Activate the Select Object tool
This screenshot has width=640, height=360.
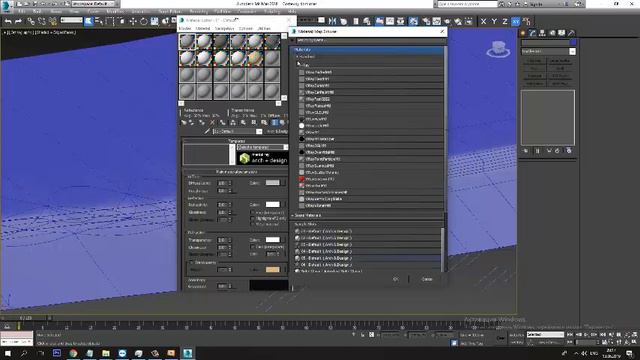pyautogui.click(x=89, y=21)
